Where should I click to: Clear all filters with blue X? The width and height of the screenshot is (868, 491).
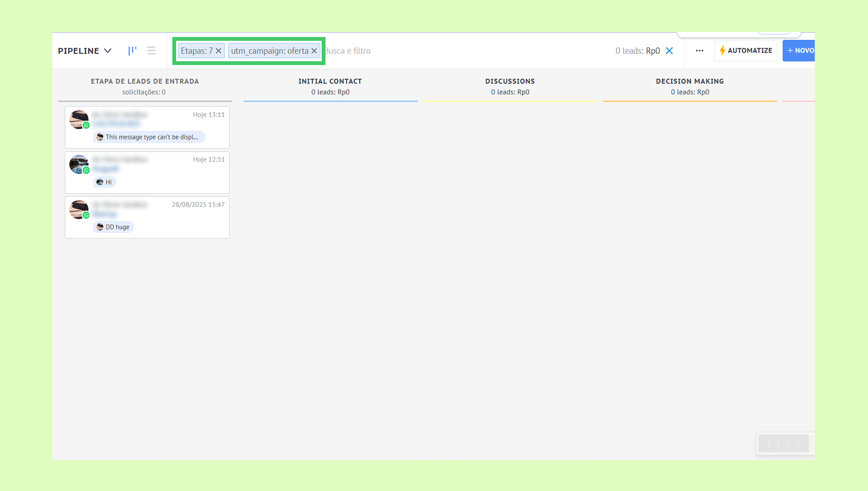pyautogui.click(x=669, y=51)
